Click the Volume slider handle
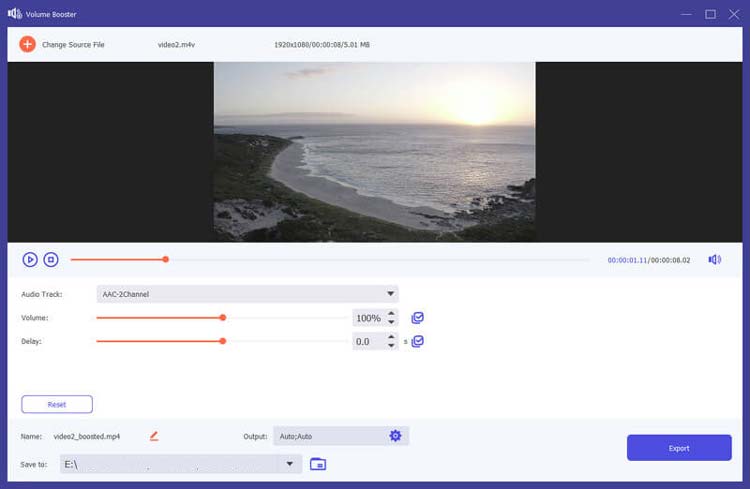Image resolution: width=750 pixels, height=489 pixels. click(x=222, y=318)
